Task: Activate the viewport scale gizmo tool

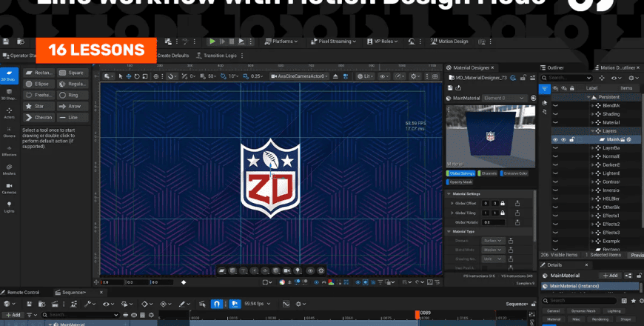Action: click(144, 76)
